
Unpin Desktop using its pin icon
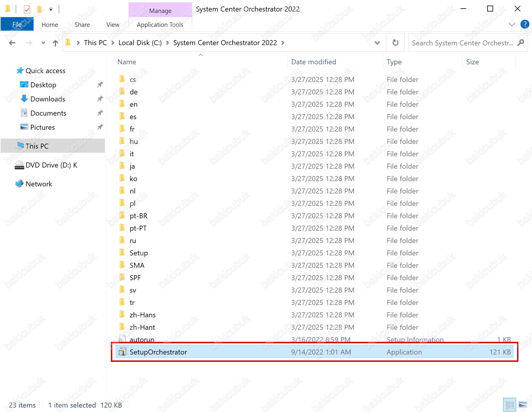100,85
